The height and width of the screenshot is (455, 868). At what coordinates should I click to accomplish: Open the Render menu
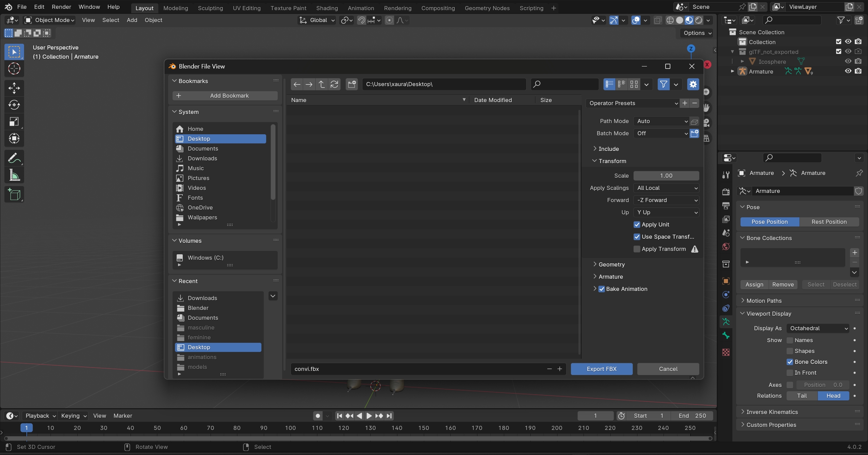(x=61, y=7)
